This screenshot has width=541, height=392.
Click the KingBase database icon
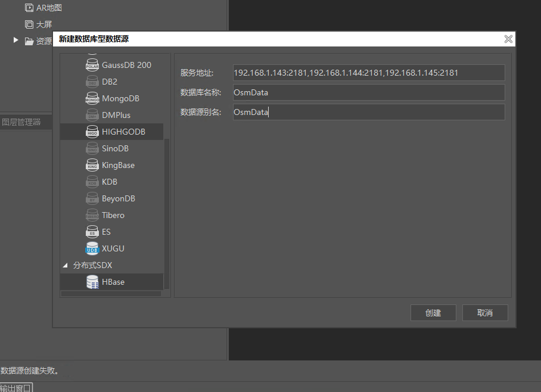click(x=92, y=165)
